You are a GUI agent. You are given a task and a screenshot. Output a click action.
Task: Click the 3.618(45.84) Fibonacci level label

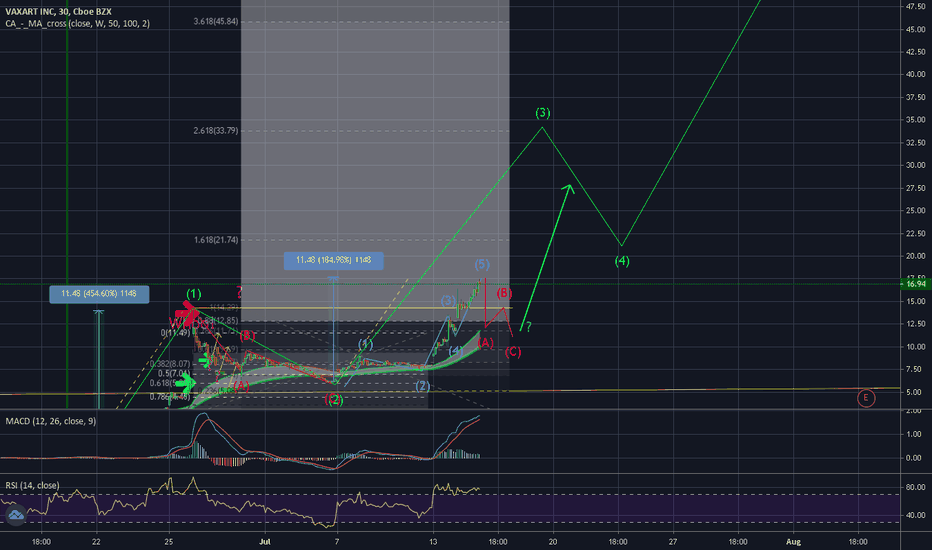pyautogui.click(x=216, y=21)
